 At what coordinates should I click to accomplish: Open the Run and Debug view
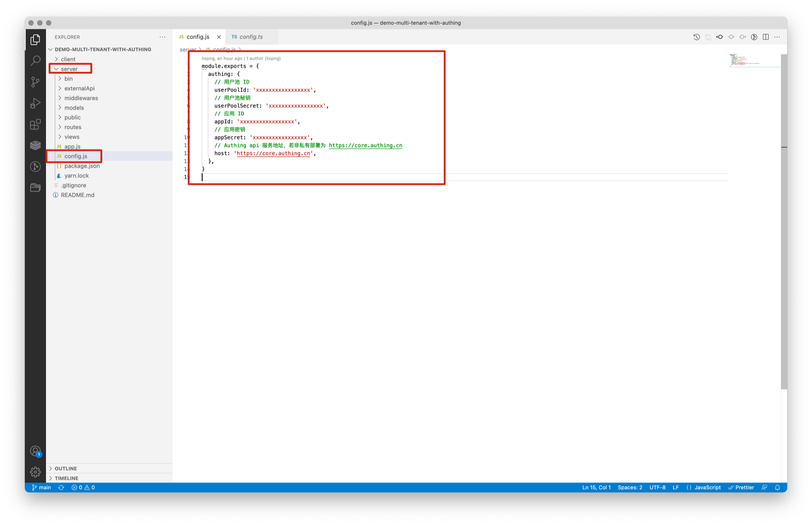[36, 103]
